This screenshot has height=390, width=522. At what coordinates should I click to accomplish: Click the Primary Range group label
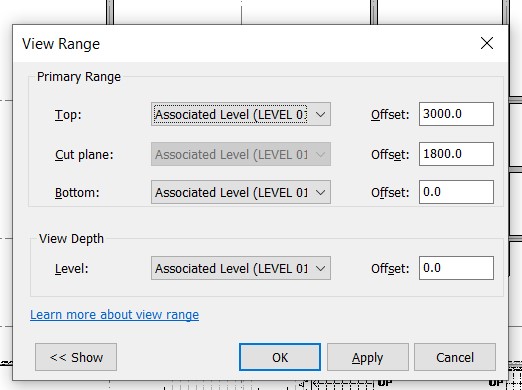pos(79,77)
